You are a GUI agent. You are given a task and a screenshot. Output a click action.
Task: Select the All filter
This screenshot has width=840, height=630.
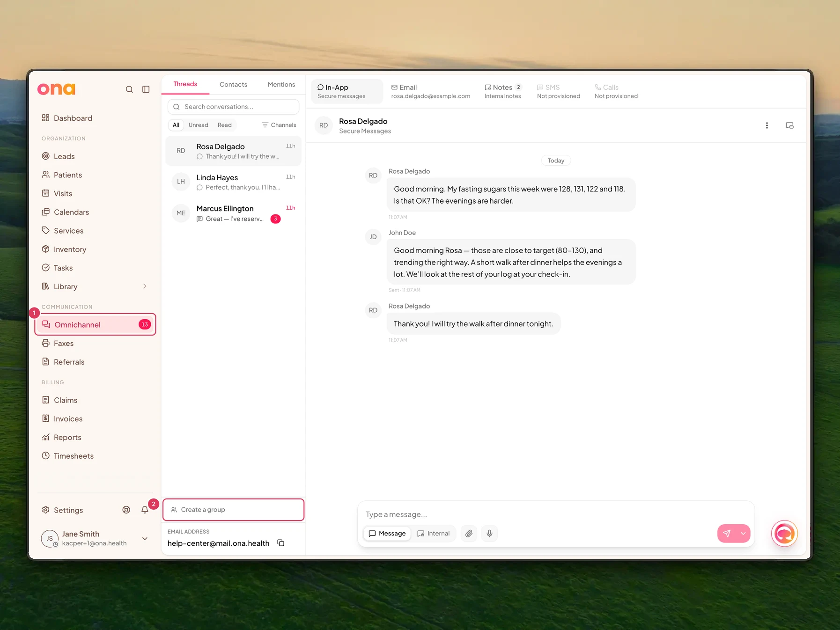point(176,125)
